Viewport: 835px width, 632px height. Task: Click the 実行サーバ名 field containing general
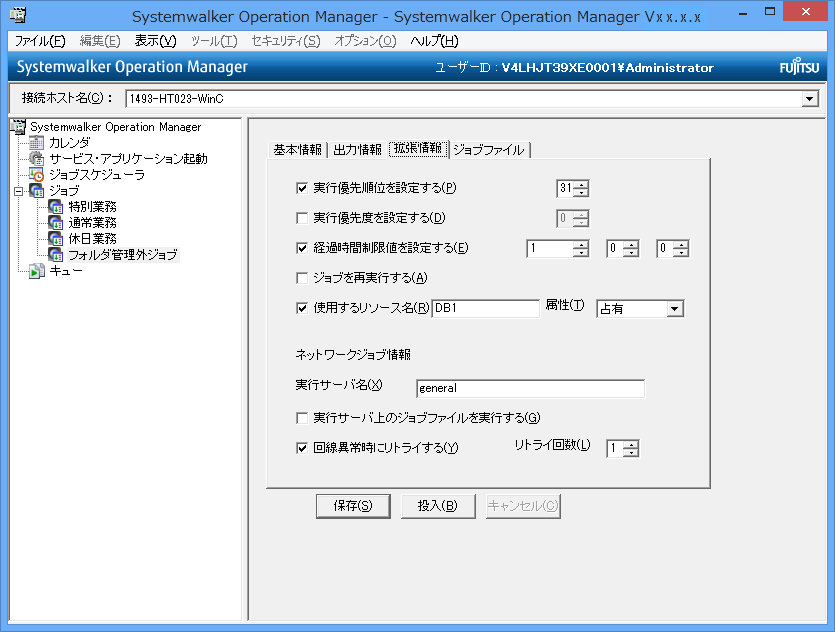pyautogui.click(x=530, y=388)
